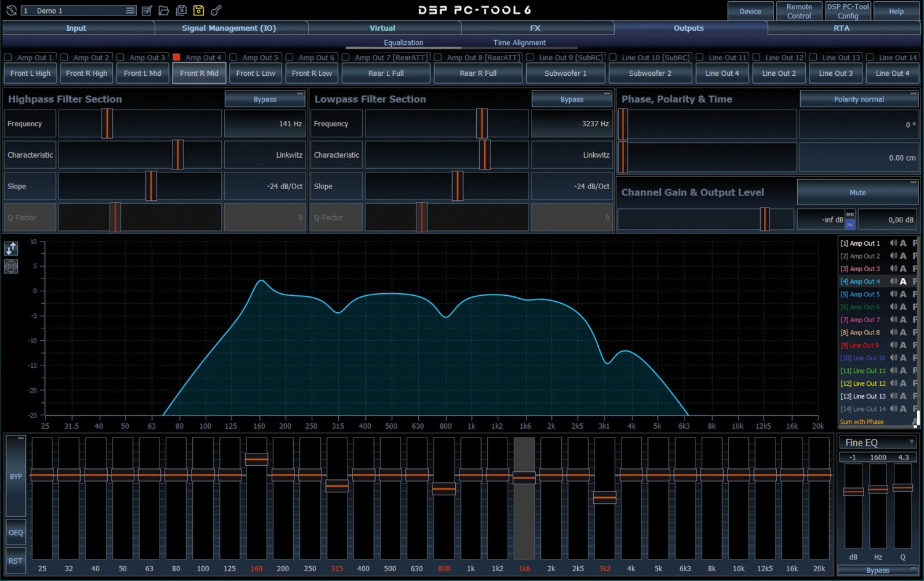Click the Help button
Viewport: 924px width, 581px height.
[x=896, y=11]
